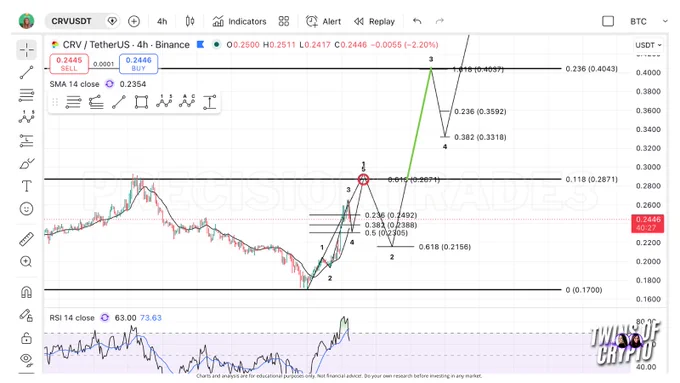Undo the last chart action
Image resolution: width=680 pixels, height=383 pixels.
(417, 21)
